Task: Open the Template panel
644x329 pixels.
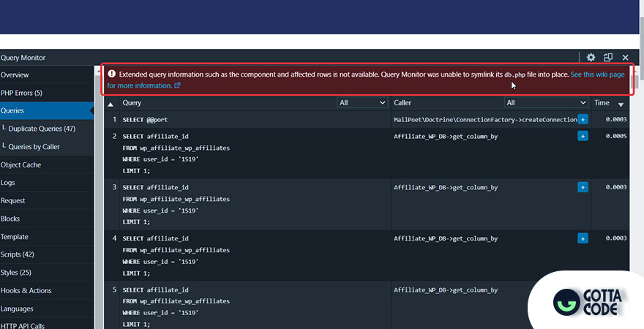Action: pos(46,237)
